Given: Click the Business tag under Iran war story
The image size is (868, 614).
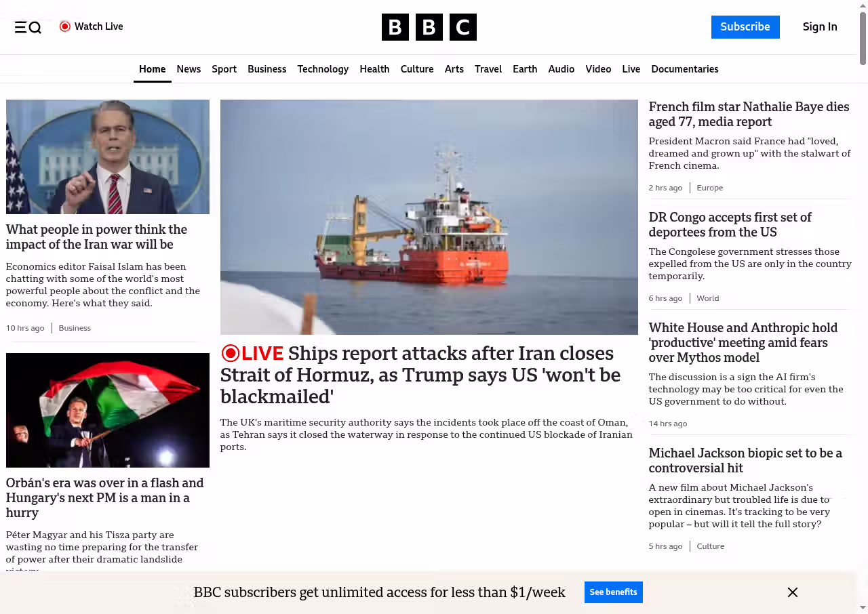Looking at the screenshot, I should [x=75, y=328].
